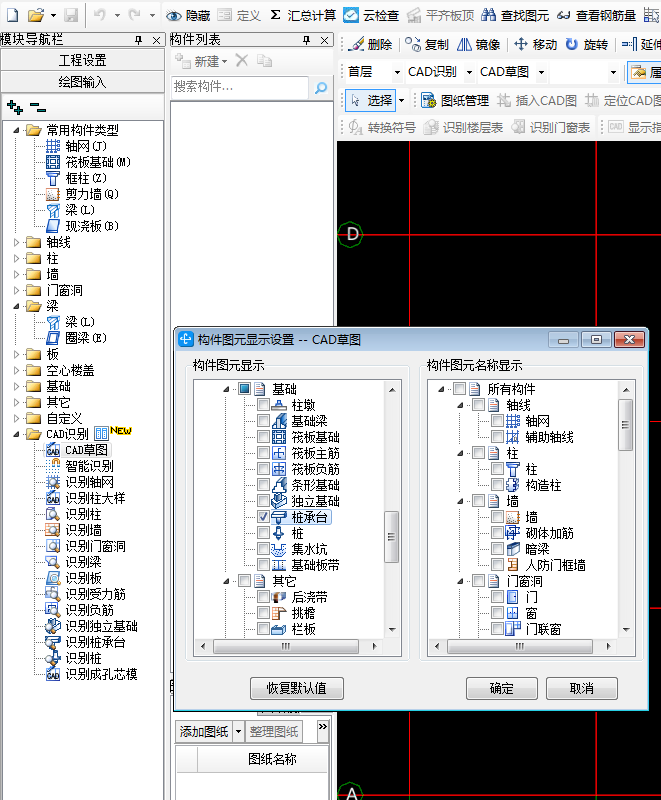
Task: Activate the 选择 cursor tool
Action: coord(371,101)
